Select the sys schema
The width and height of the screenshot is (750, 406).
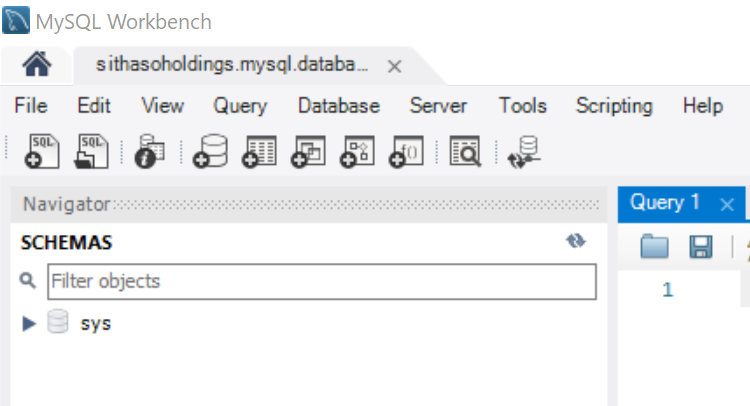(95, 323)
